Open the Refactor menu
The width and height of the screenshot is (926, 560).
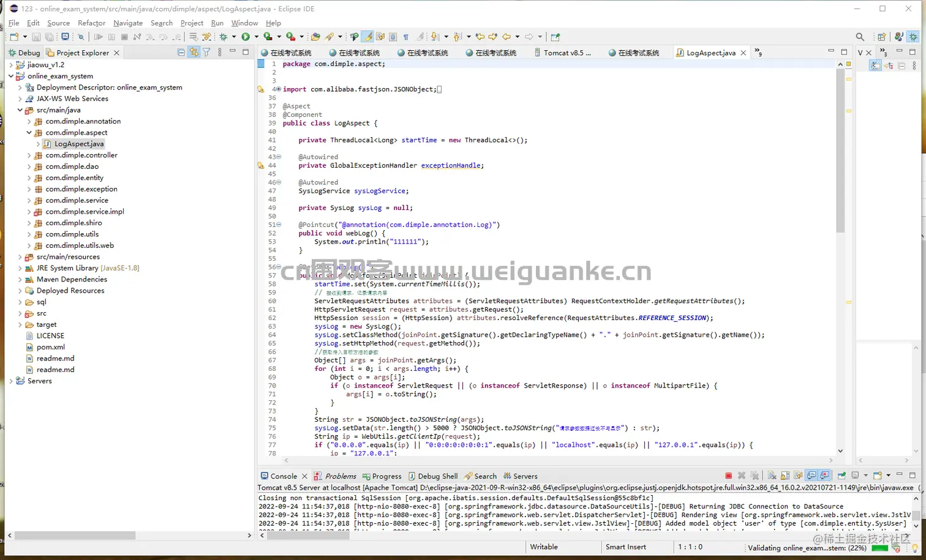pyautogui.click(x=92, y=23)
